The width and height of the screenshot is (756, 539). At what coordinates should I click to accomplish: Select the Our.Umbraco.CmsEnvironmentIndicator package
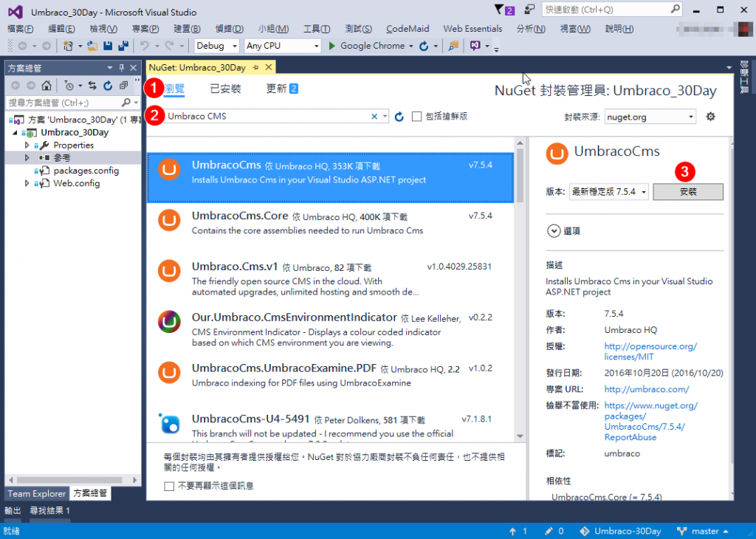pyautogui.click(x=330, y=329)
